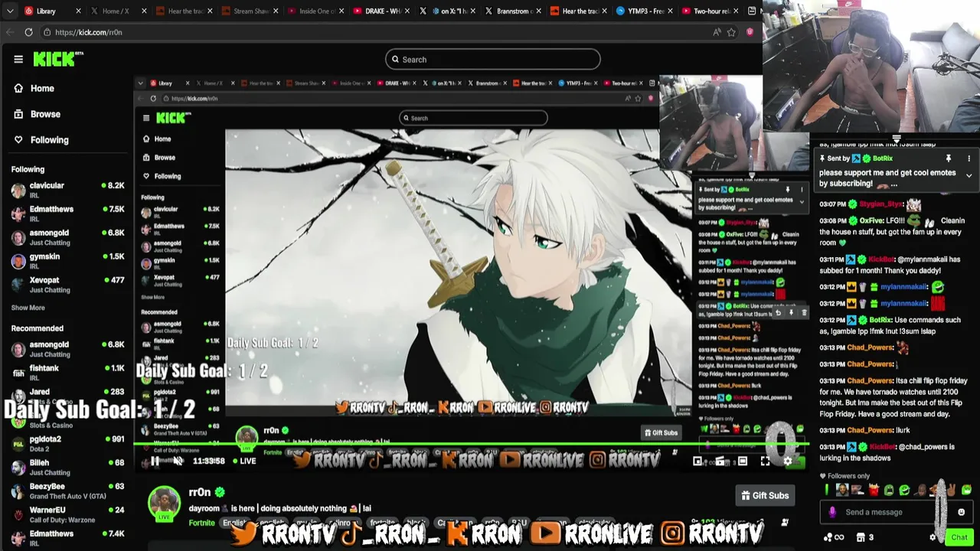
Task: Click search box in mirrored inner page
Action: pos(473,118)
